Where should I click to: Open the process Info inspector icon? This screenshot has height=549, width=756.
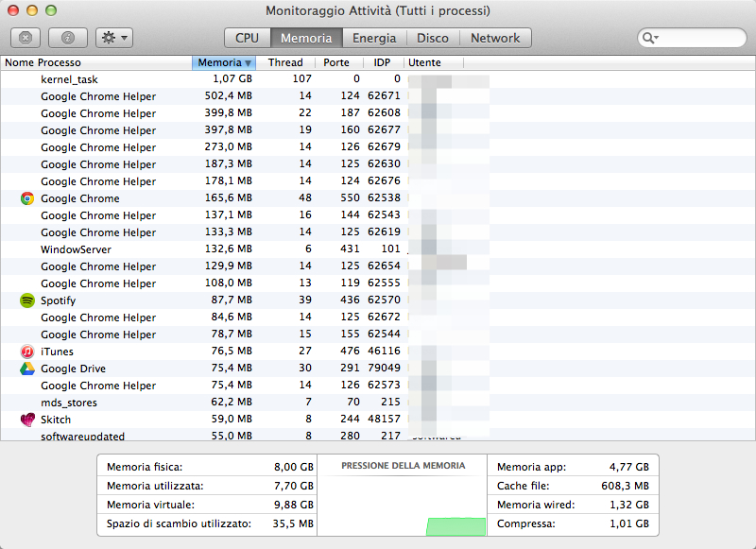pos(68,38)
